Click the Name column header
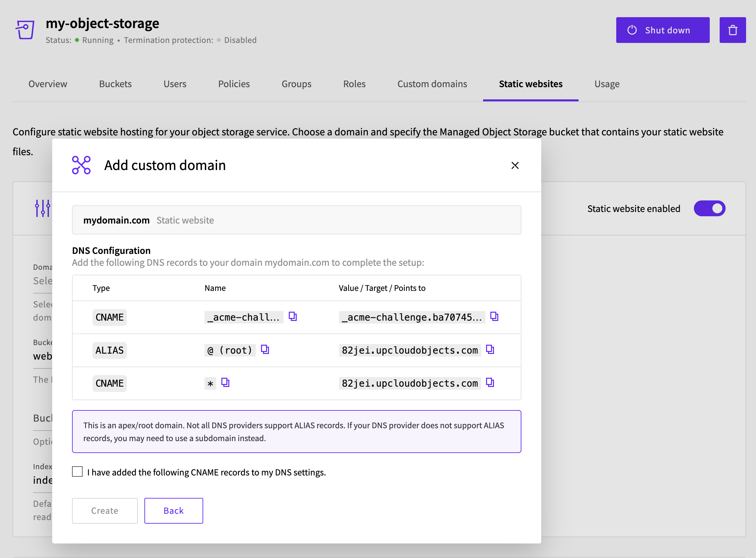 click(x=215, y=288)
